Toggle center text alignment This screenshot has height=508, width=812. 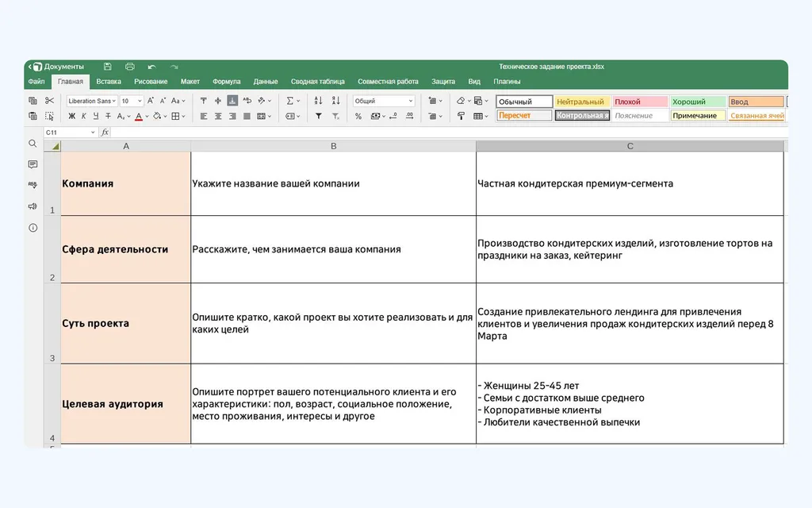[x=218, y=116]
